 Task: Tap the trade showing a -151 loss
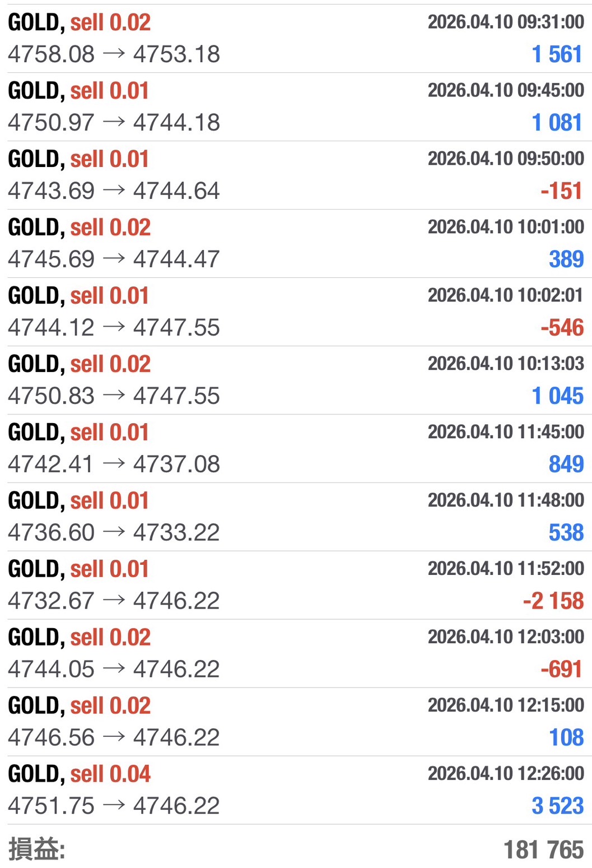[296, 175]
